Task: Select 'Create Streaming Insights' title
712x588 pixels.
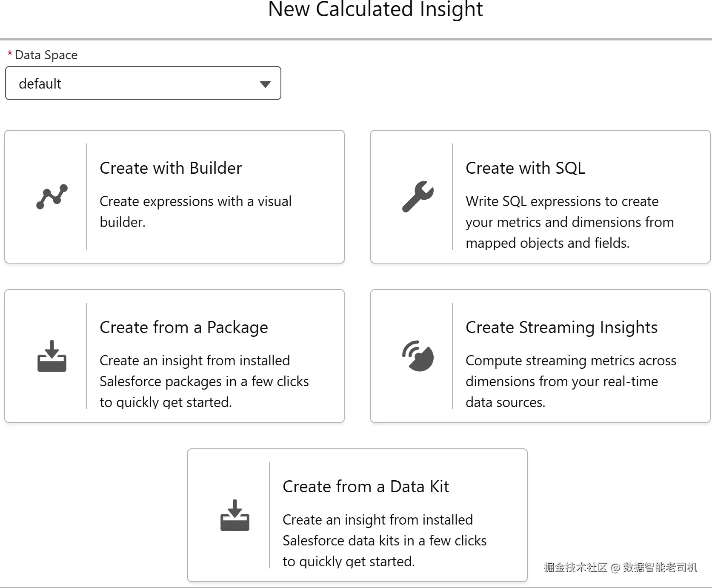Action: coord(561,327)
